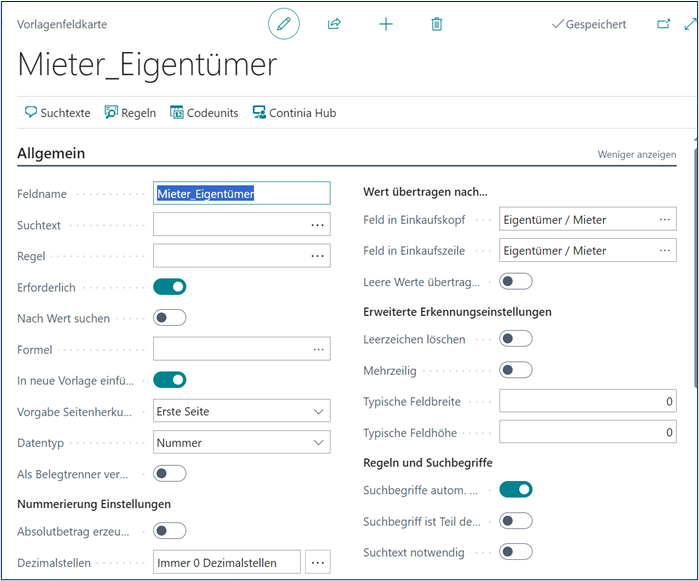Click Typische Feldhöhe number field
Viewport: 699px width, 581px height.
(588, 432)
